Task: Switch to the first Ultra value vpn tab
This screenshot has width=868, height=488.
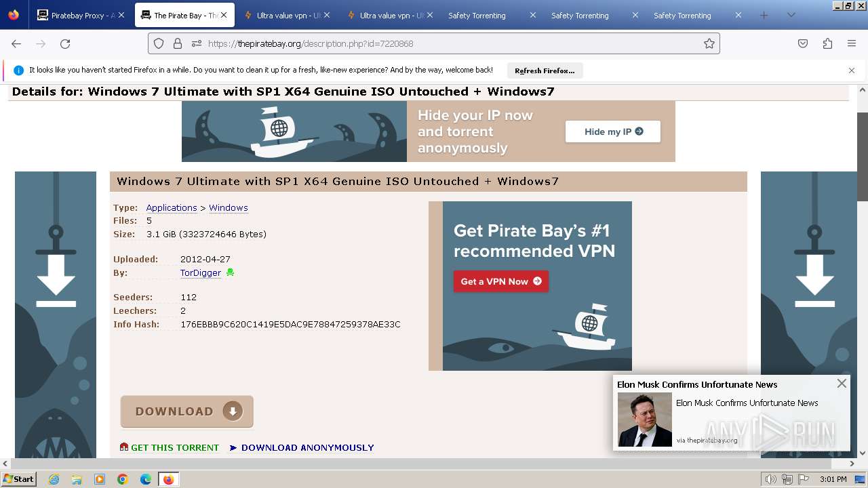Action: pos(288,15)
